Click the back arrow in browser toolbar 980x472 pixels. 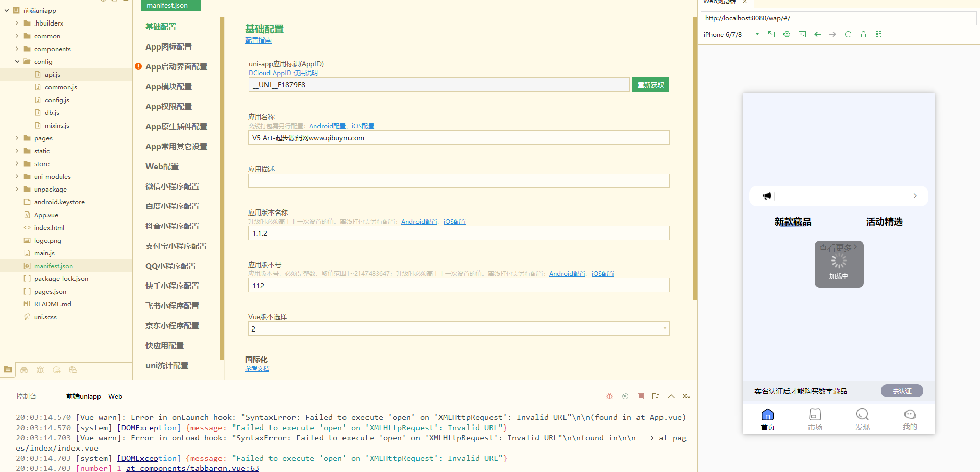pyautogui.click(x=817, y=34)
